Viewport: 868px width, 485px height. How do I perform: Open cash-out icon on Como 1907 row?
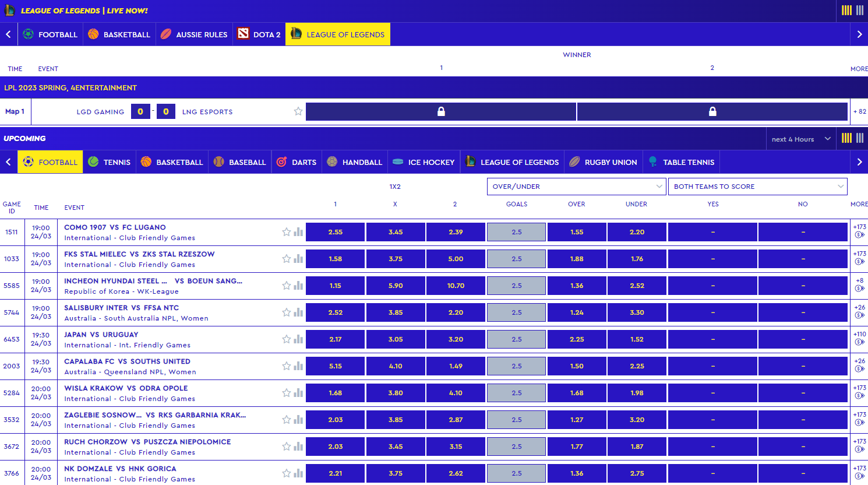(859, 235)
